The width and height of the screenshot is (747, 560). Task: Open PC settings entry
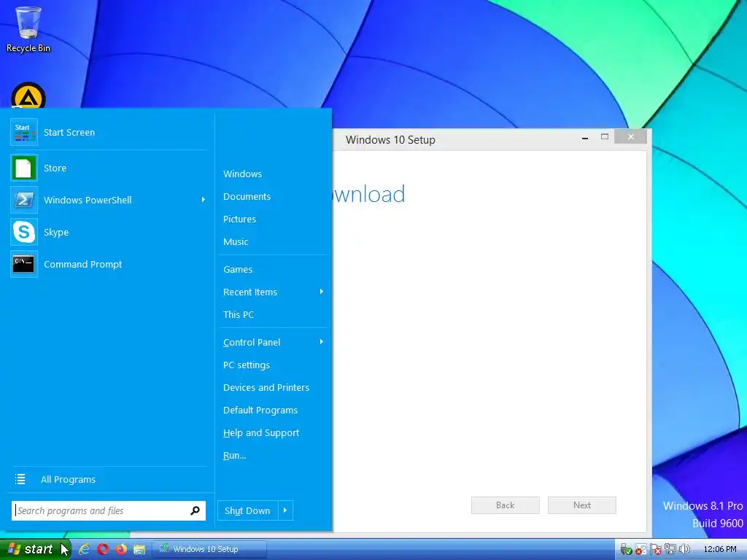(247, 365)
